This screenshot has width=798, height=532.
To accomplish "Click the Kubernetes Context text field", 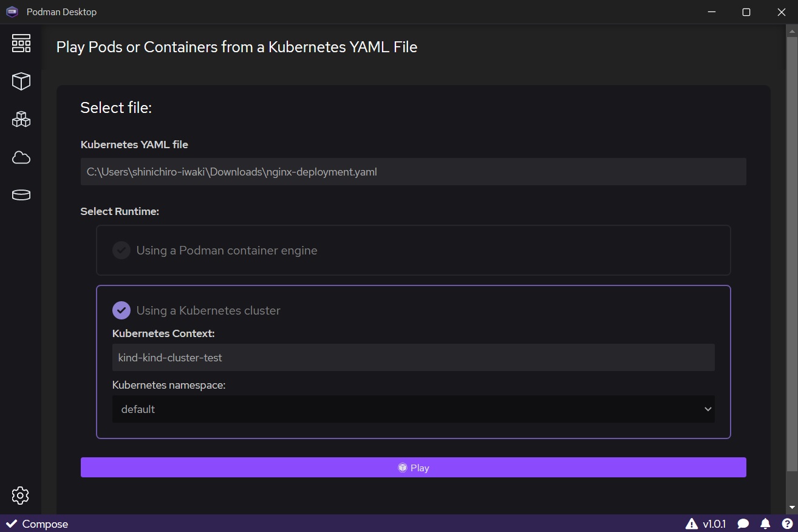I will [x=413, y=358].
